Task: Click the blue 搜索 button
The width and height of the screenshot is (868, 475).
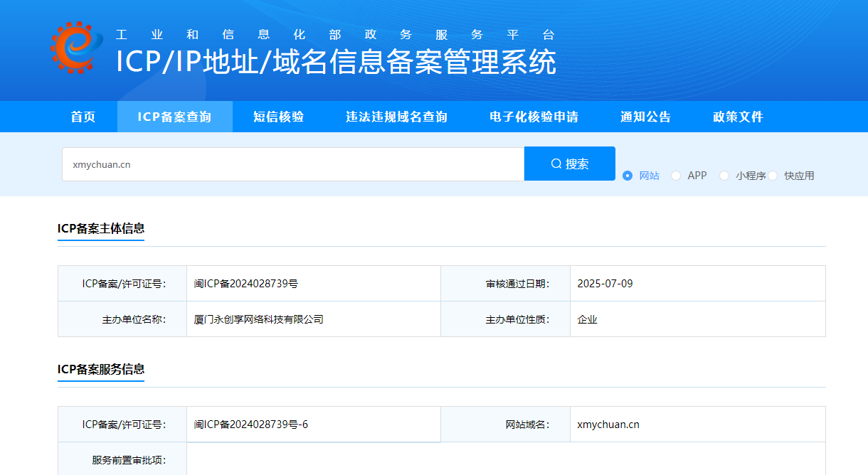Action: point(570,164)
